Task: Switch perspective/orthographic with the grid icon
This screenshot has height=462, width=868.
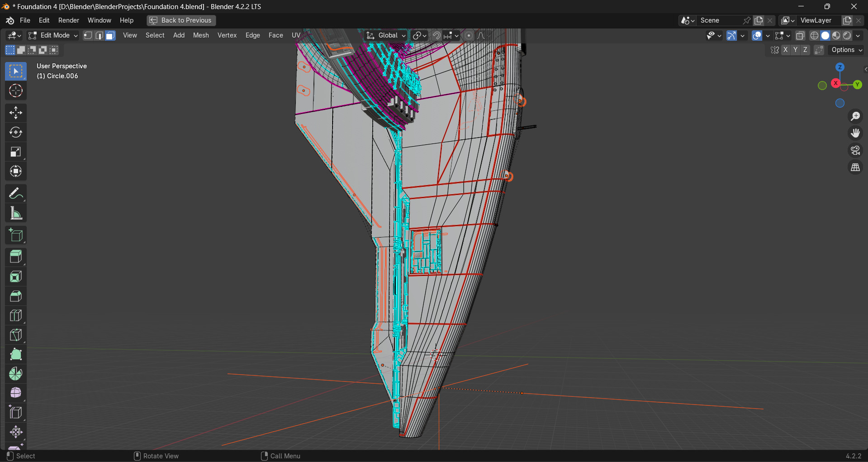Action: click(855, 168)
